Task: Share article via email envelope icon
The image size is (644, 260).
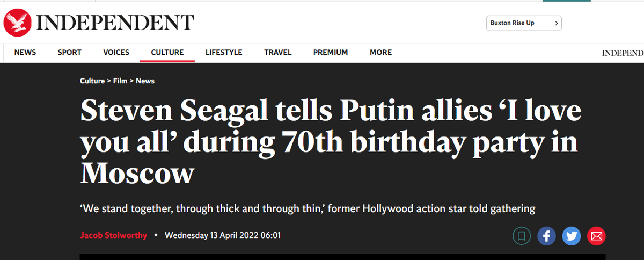Action: [x=596, y=236]
